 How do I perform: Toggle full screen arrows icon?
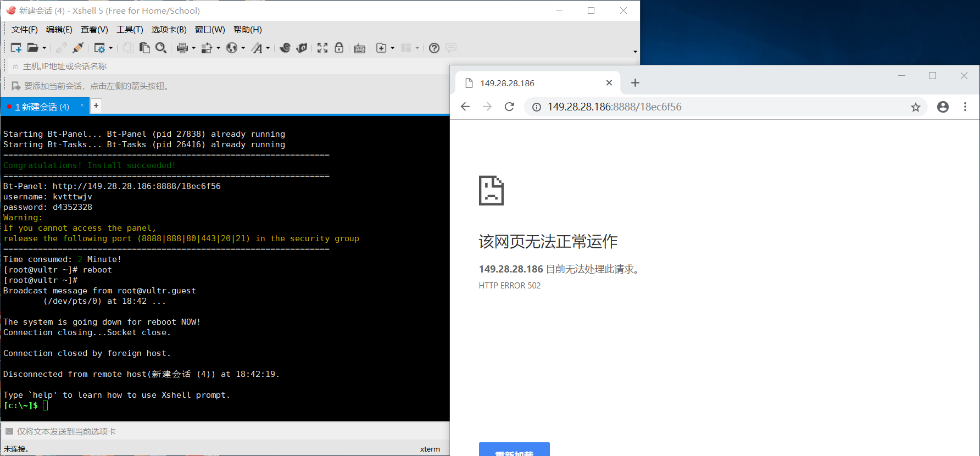click(322, 48)
